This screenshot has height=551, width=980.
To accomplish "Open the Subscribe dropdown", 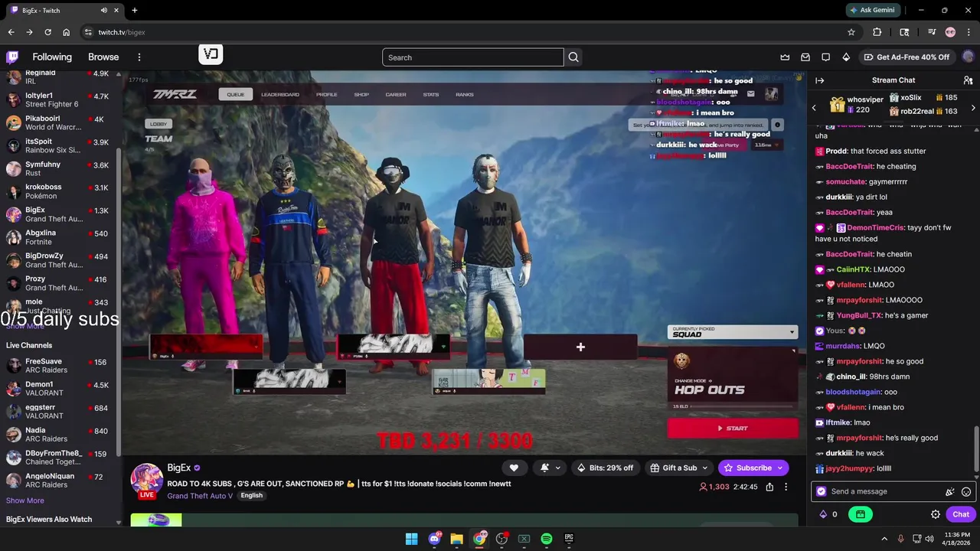I will (x=780, y=468).
